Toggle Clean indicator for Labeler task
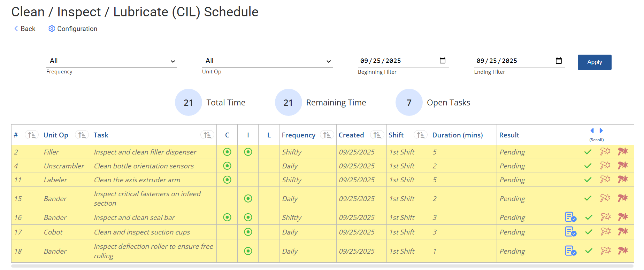This screenshot has width=644, height=270. coord(227,180)
